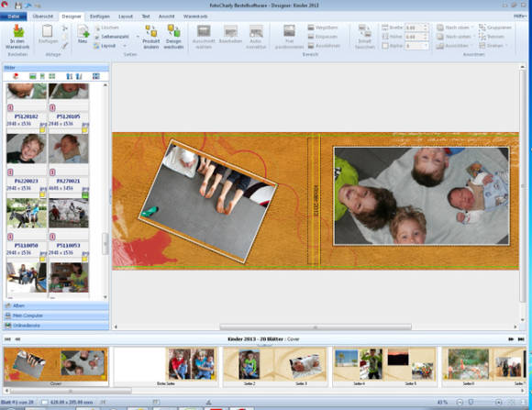532x410 pixels.
Task: Open the 'Nach unten' dropdown
Action: (x=473, y=37)
